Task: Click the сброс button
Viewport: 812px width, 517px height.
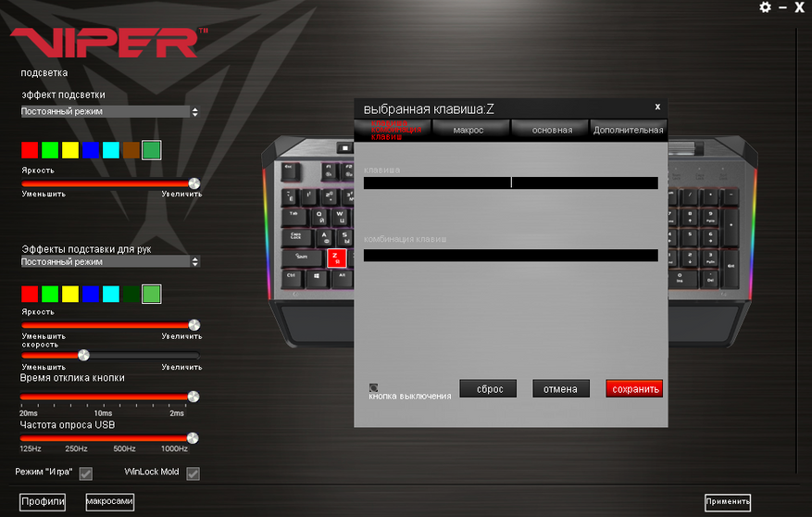Action: [488, 388]
